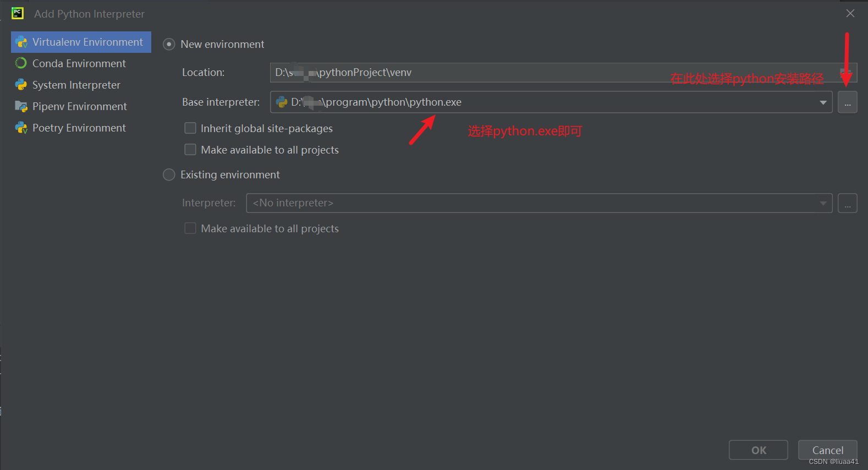Screen dimensions: 868x470
Task: Click the System Interpreter python icon
Action: [x=21, y=85]
